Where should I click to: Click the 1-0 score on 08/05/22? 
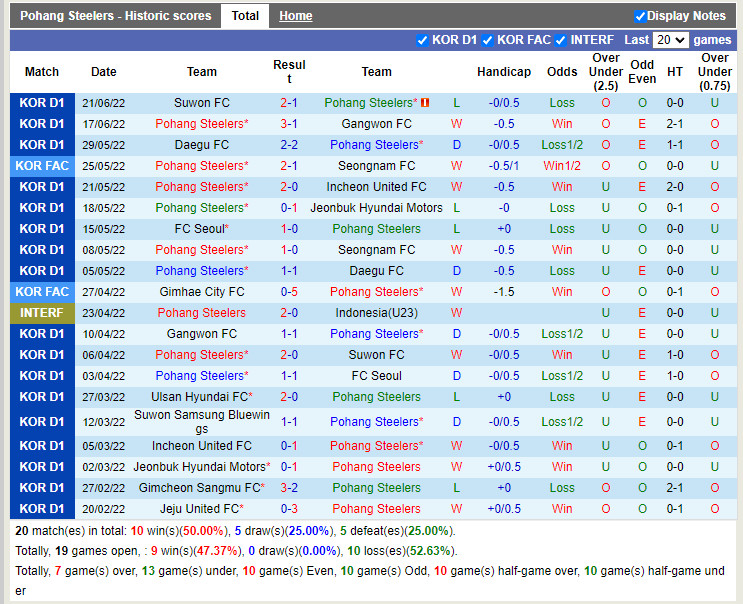[289, 250]
